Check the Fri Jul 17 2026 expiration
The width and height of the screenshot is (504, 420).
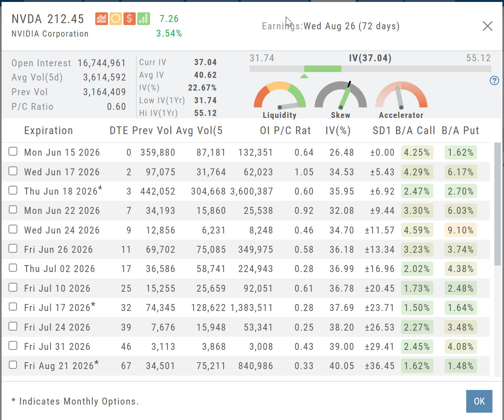(13, 307)
